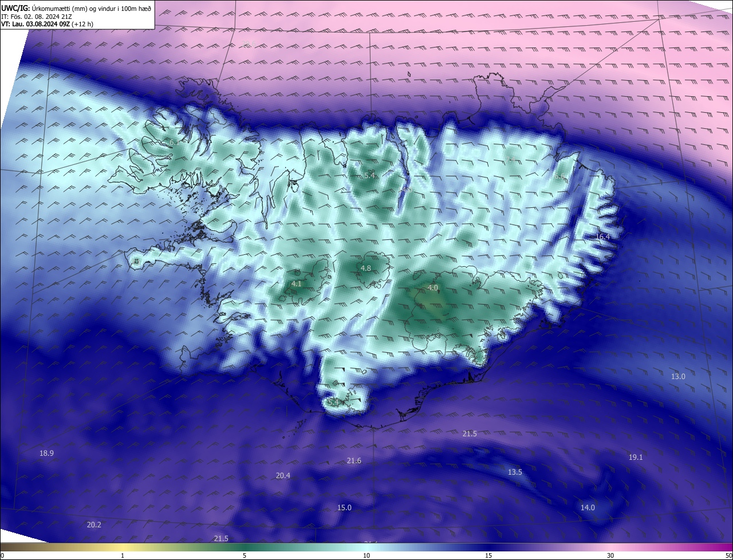
Task: Click the 16.4 value on the east coast
Action: click(603, 237)
